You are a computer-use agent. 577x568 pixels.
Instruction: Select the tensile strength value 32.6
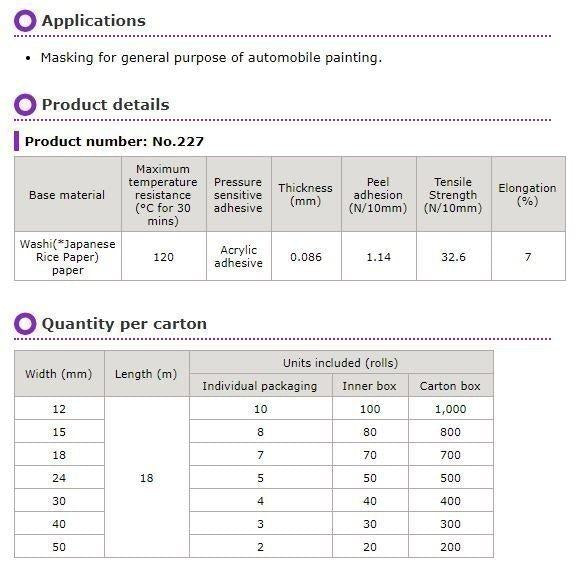(454, 256)
